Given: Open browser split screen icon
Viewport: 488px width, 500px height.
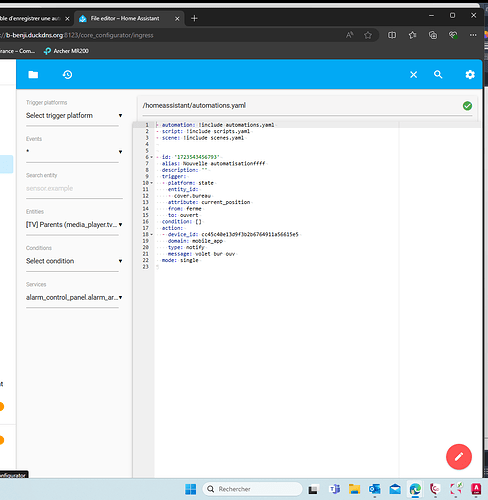Looking at the screenshot, I should (392, 35).
